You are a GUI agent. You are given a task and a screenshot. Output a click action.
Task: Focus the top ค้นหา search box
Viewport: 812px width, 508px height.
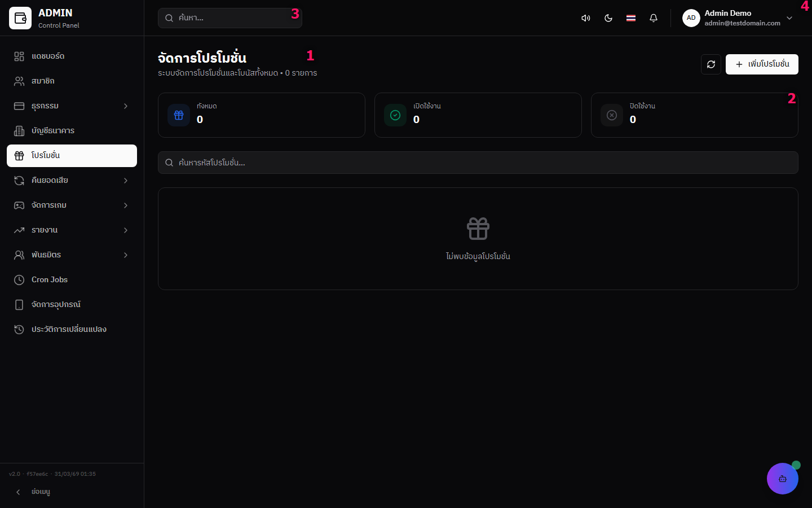tap(230, 18)
